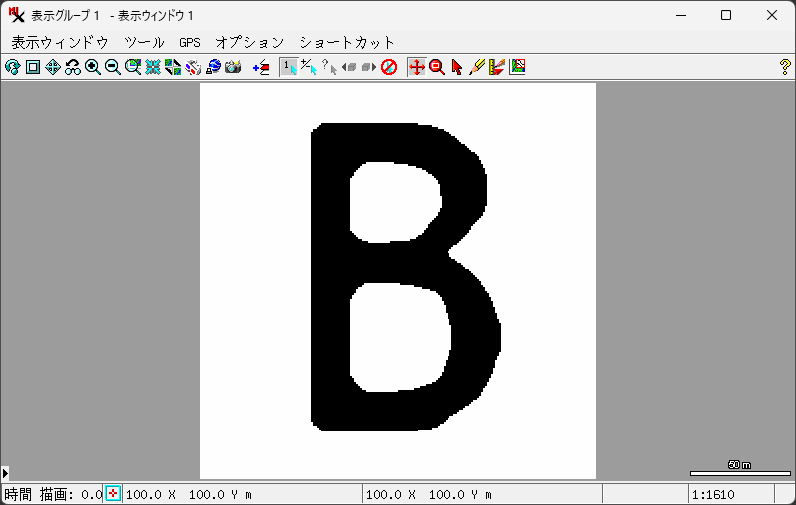Open the yellow question mark help
Screen dimensions: 796x505
tap(785, 67)
